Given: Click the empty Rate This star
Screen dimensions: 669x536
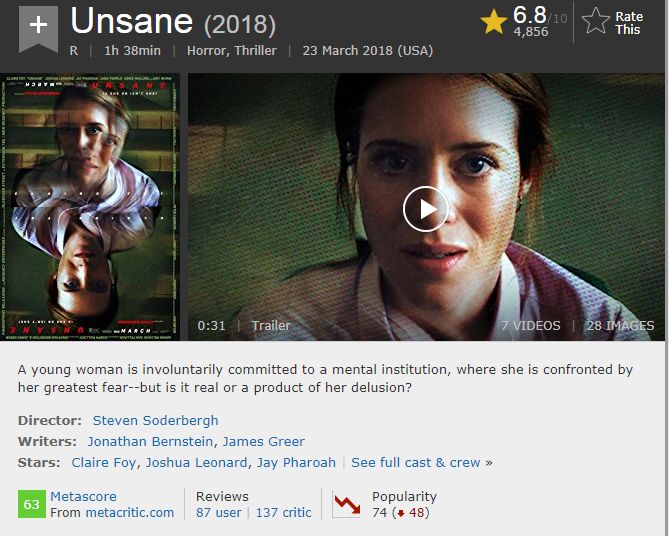Looking at the screenshot, I should tap(596, 21).
